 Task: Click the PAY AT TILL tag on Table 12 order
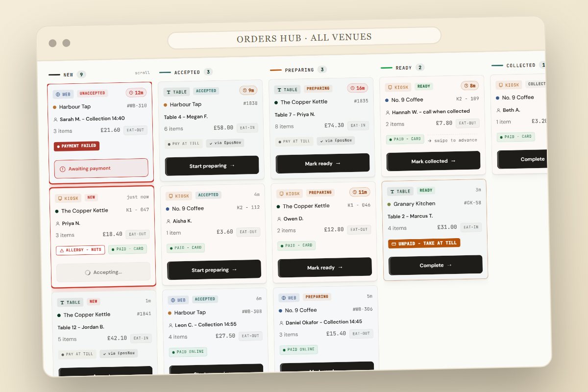pyautogui.click(x=77, y=354)
